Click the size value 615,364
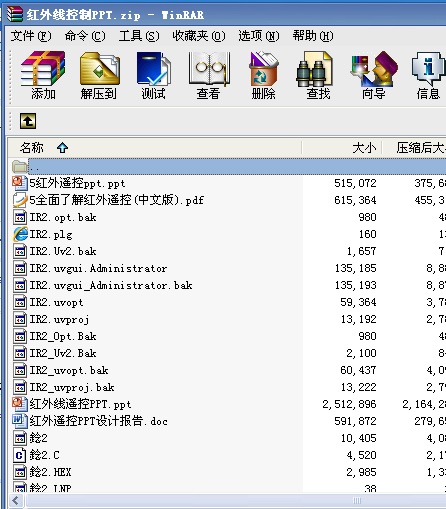446x509 pixels. [x=355, y=200]
